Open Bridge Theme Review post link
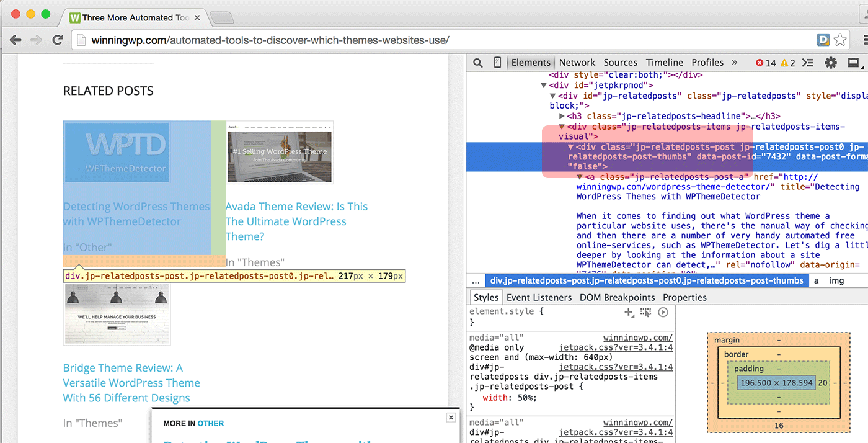 (131, 383)
